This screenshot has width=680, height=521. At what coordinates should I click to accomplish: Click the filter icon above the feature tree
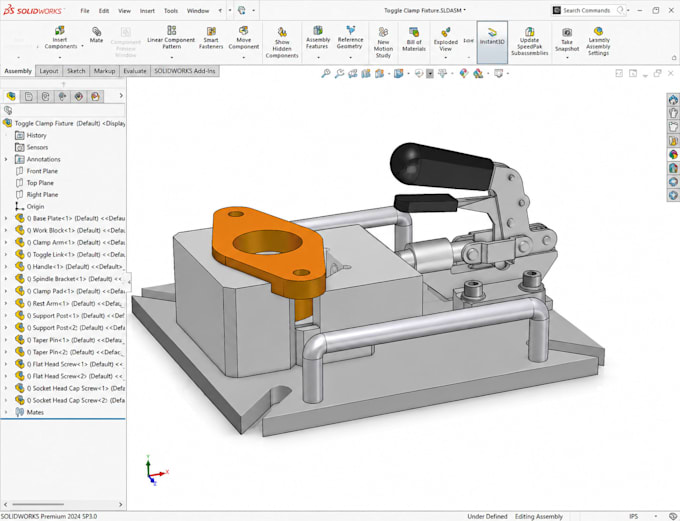[8, 110]
